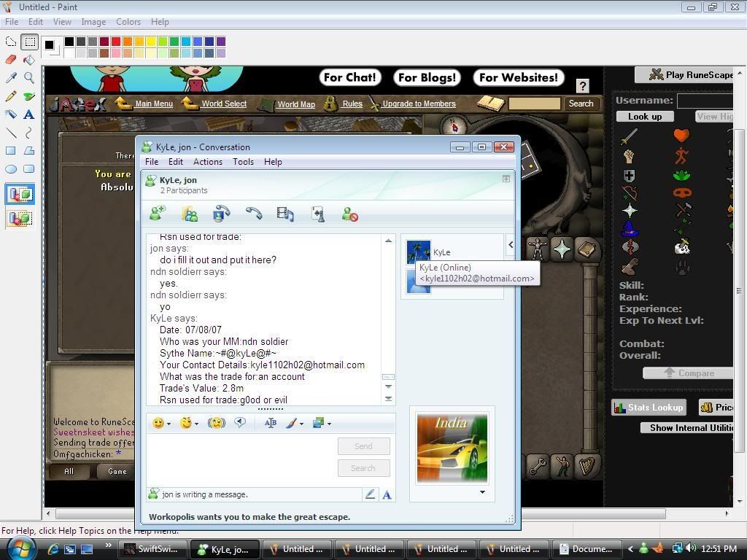Open the Image menu in Paint
Viewport: 747px width, 560px height.
[93, 22]
